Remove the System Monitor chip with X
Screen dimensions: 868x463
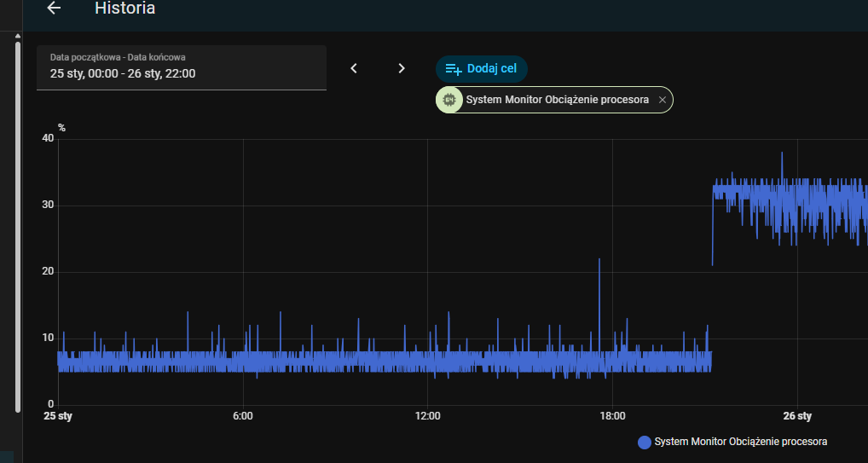coord(662,100)
